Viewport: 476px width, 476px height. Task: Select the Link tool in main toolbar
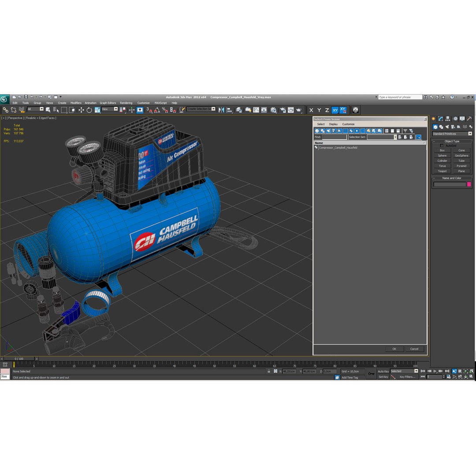pyautogui.click(x=5, y=110)
